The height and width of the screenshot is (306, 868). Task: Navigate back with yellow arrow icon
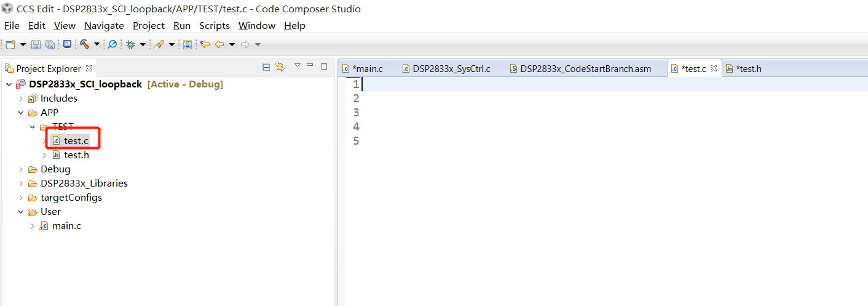pos(219,44)
